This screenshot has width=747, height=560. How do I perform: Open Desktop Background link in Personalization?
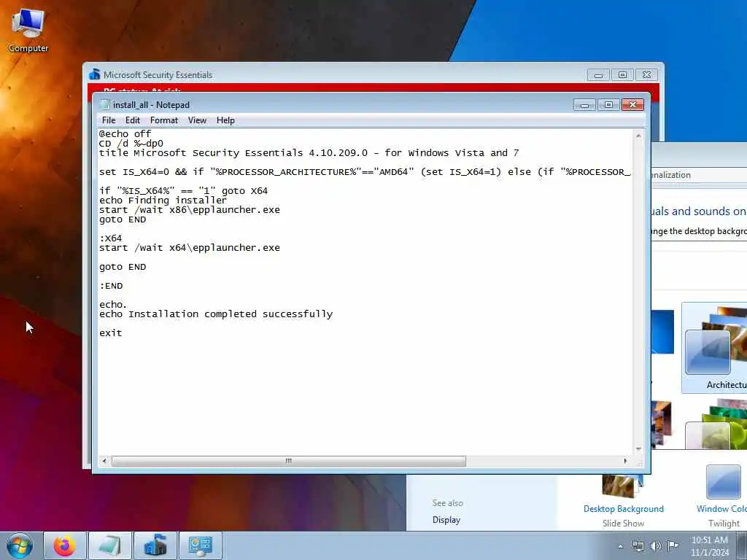[623, 508]
